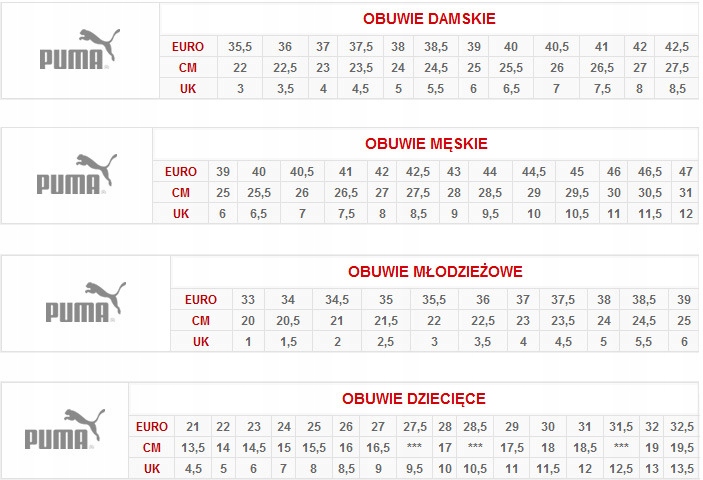This screenshot has width=703, height=480.
Task: Click the UK row label in Damskie table
Action: coord(188,89)
